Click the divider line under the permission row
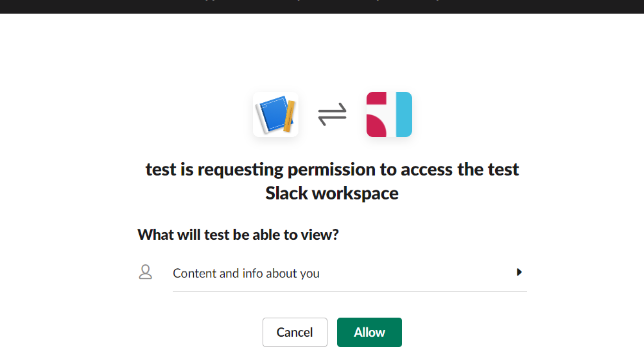Image resolution: width=644 pixels, height=362 pixels. click(x=350, y=291)
